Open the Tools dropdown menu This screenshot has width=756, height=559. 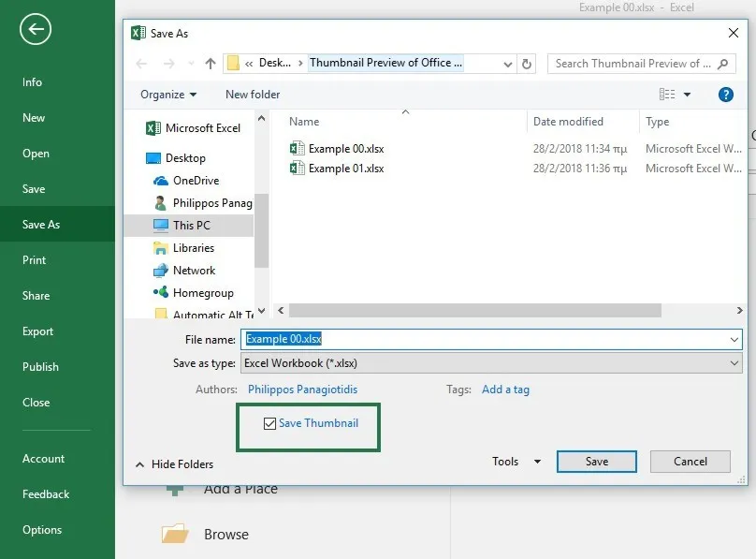click(516, 462)
